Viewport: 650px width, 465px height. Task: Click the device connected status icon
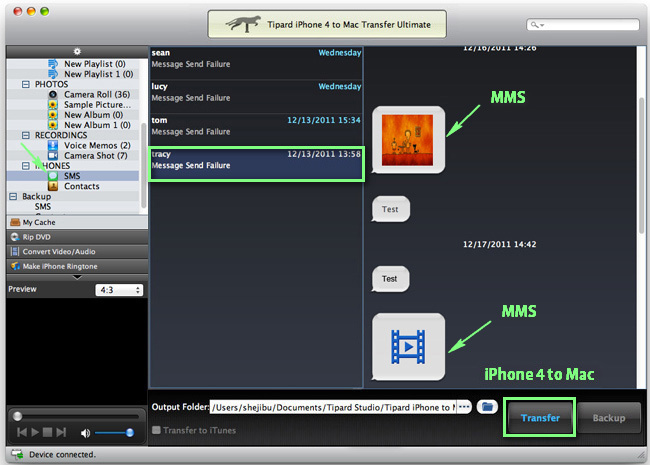click(x=17, y=454)
